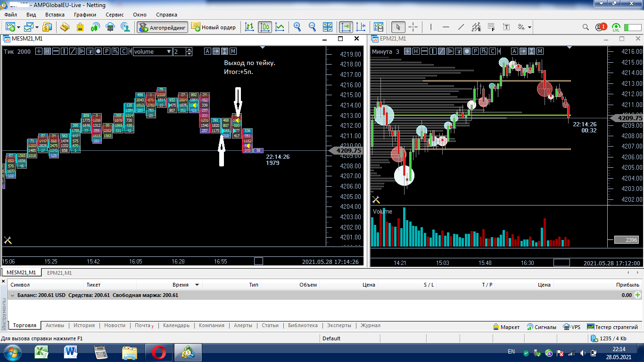Open Excel from the Windows taskbar
Screen dimensions: 644x362
coord(42,352)
